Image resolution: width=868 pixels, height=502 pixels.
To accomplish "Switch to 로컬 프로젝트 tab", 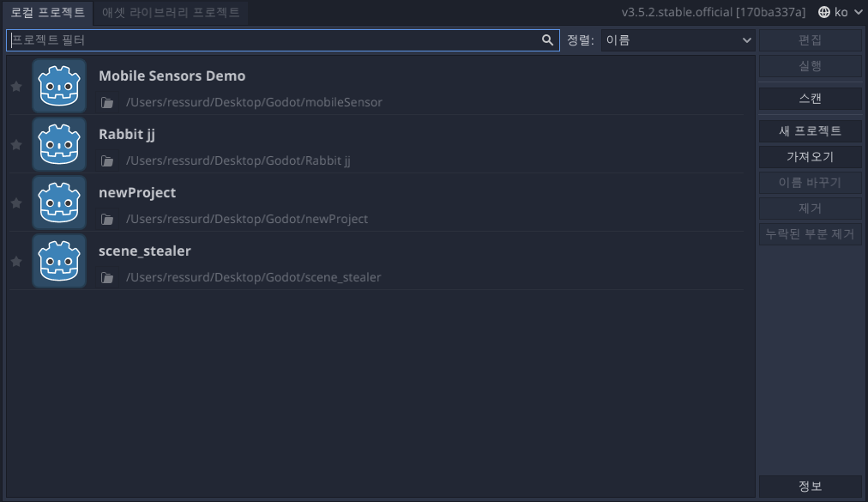I will (x=48, y=12).
